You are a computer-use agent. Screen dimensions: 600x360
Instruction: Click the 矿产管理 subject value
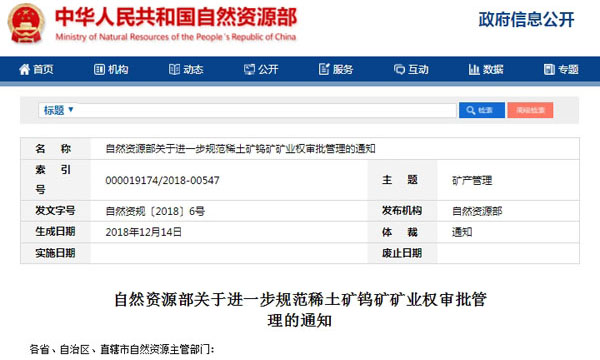click(x=472, y=180)
